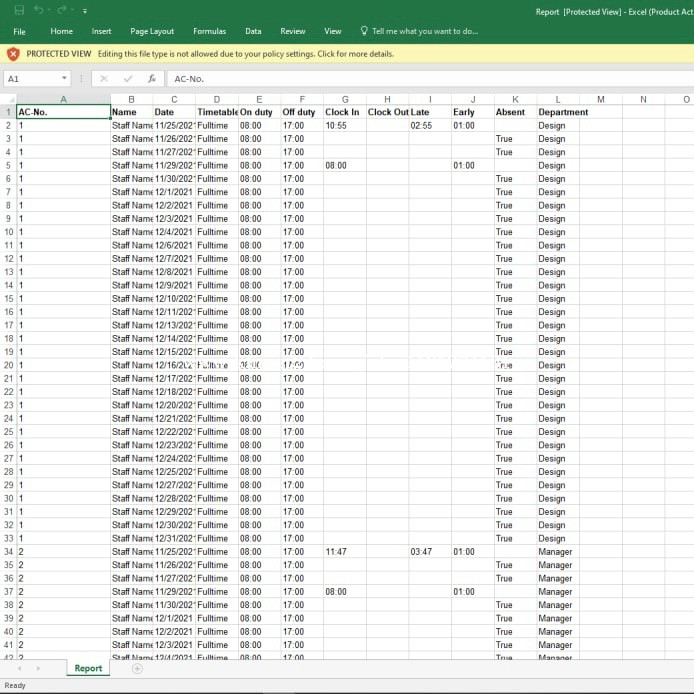The height and width of the screenshot is (694, 694).
Task: Switch to the Formulas ribbon tab
Action: click(209, 31)
